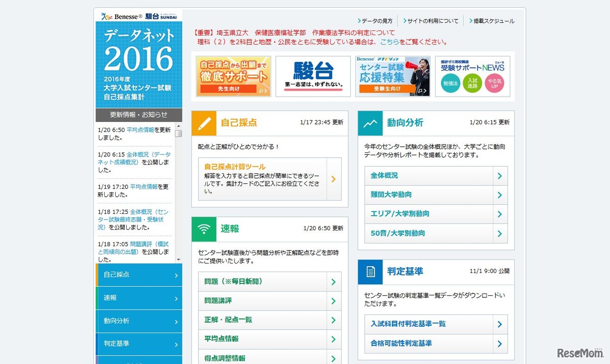Open the 掲載スケジュール top link
This screenshot has width=610, height=364.
pyautogui.click(x=492, y=21)
